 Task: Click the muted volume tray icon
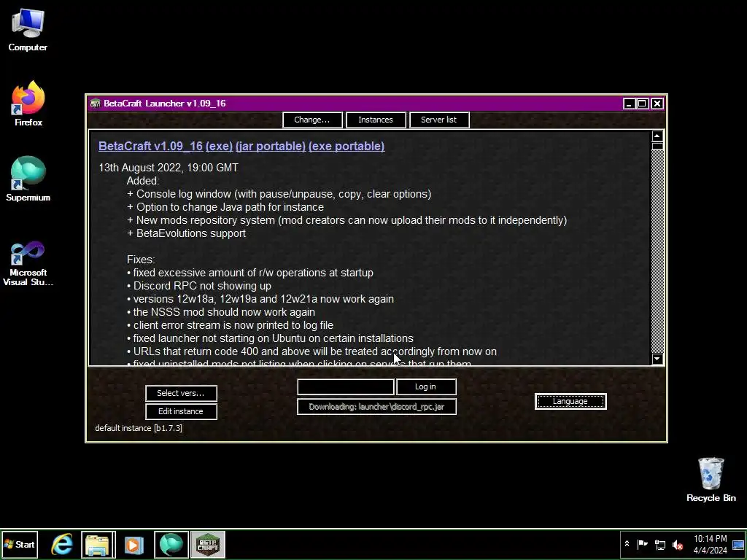point(677,544)
